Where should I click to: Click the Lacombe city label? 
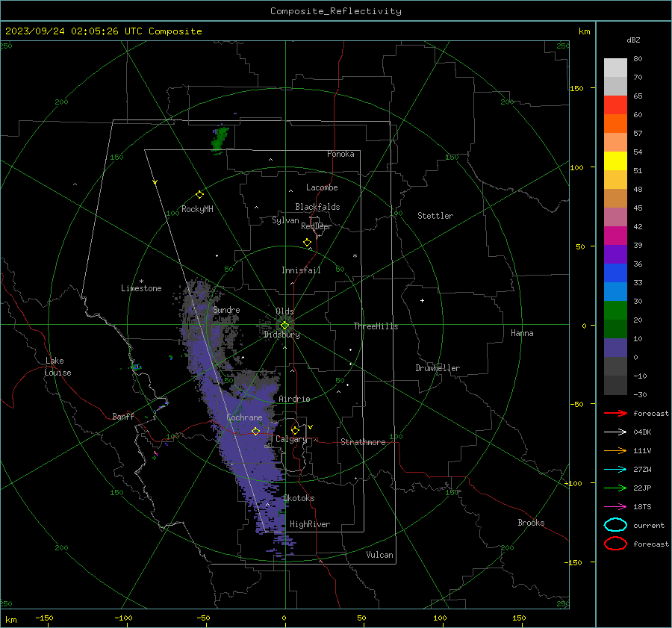coord(322,187)
